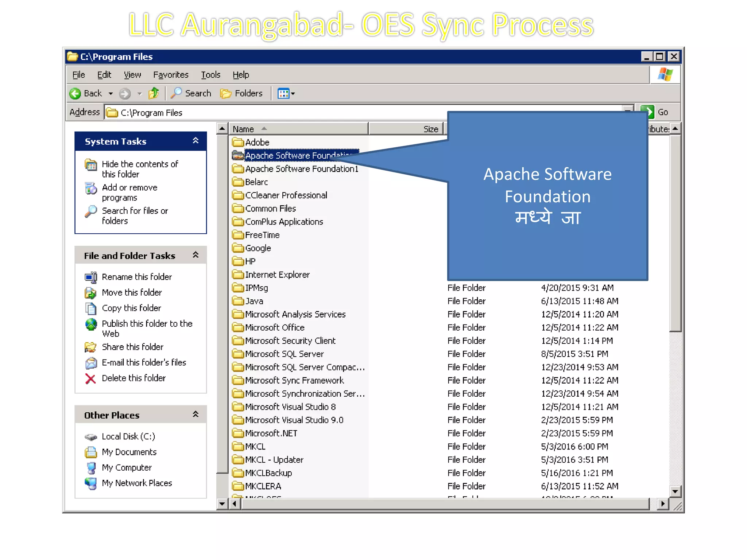This screenshot has width=747, height=560.
Task: Open the Tools menu
Action: click(x=211, y=75)
